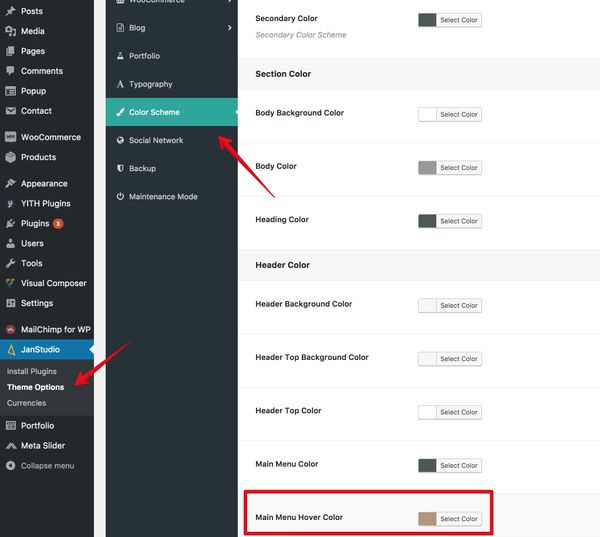Click Select Color for Main Menu Hover Color
Screen dimensions: 600x537
(459, 519)
